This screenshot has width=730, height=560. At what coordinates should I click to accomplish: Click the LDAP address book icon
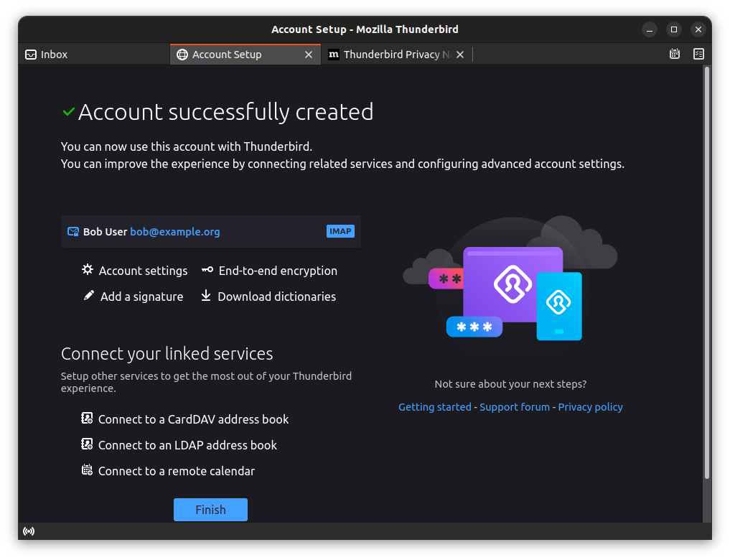point(87,444)
